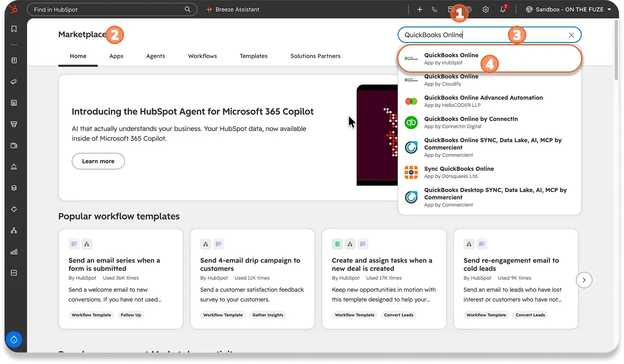Open the Automation hierarchy sidebar icon
This screenshot has width=624, height=364.
14,230
